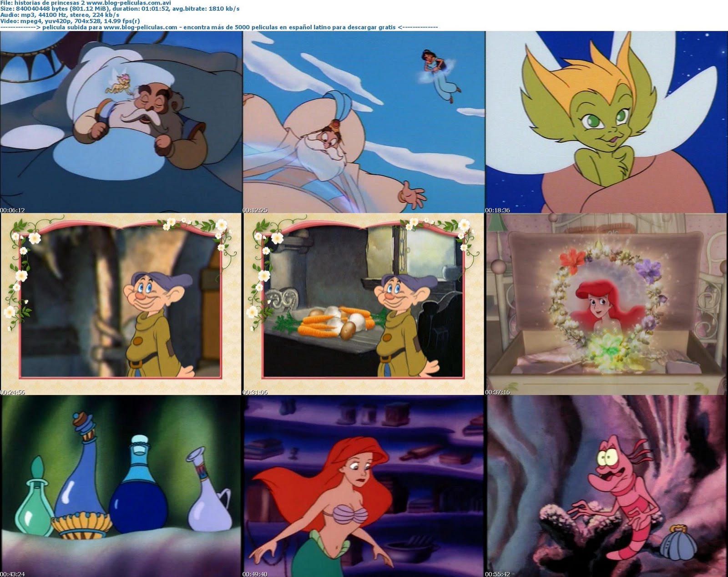Click timestamp 00:55:42
728x577 pixels.
click(498, 574)
